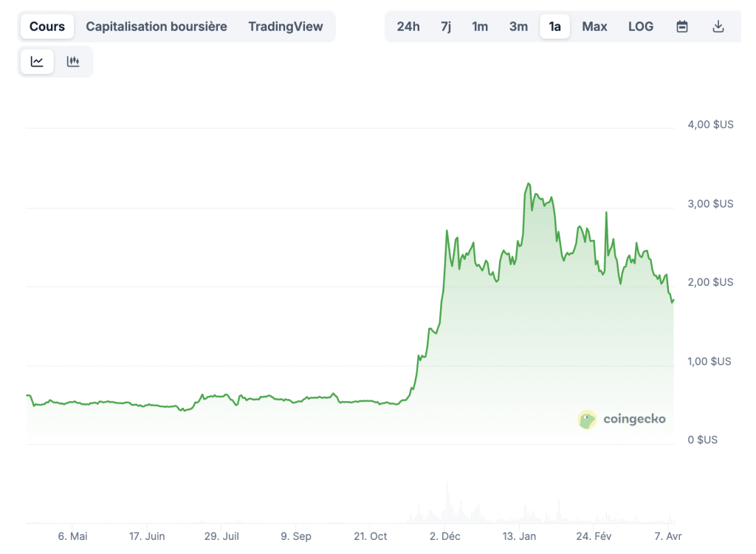This screenshot has height=554, width=756.
Task: Toggle LOG scale on chart
Action: click(641, 27)
